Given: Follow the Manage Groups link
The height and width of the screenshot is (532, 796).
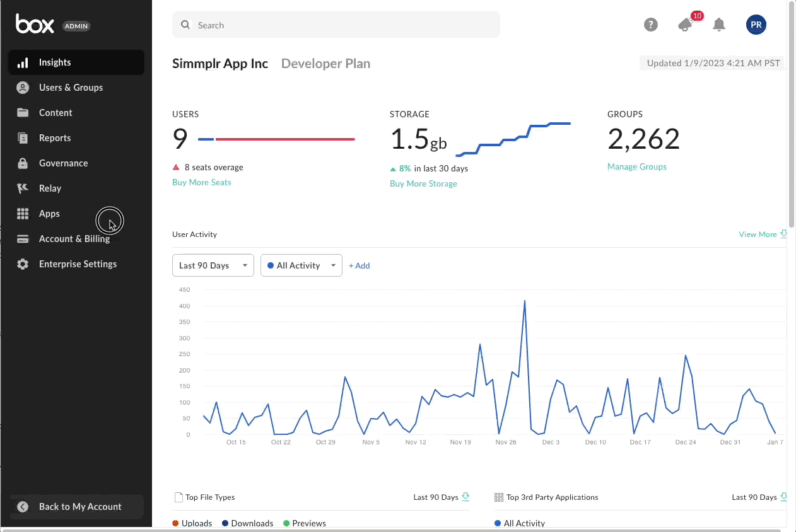Looking at the screenshot, I should click(x=636, y=167).
